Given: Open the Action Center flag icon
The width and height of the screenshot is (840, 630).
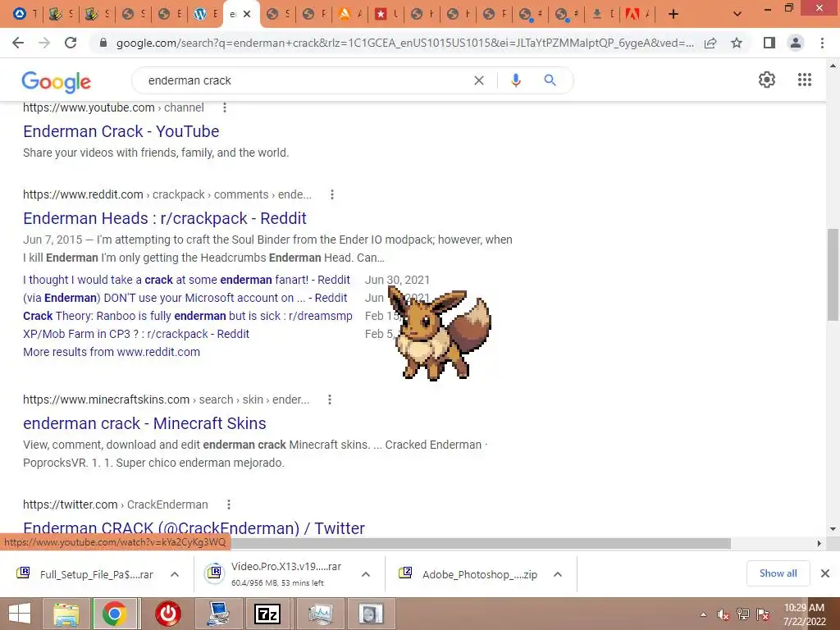Looking at the screenshot, I should (763, 614).
